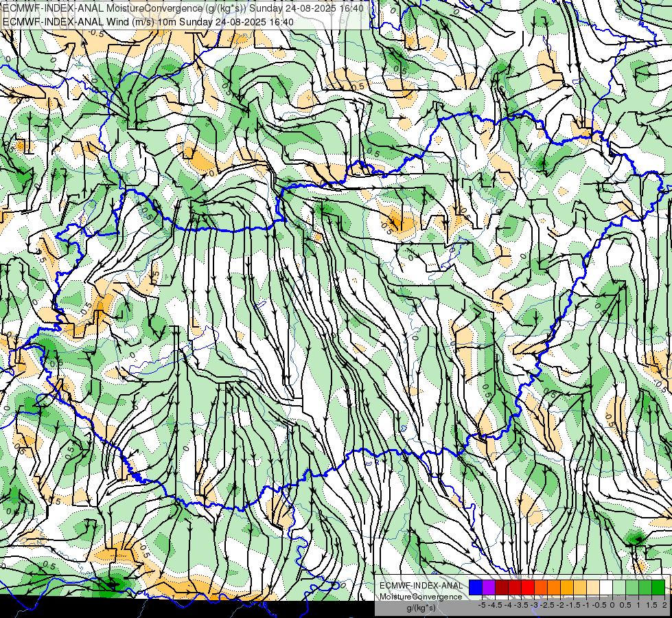Select the blue legend swatch
Screen dimensions: 672x618
click(x=476, y=587)
